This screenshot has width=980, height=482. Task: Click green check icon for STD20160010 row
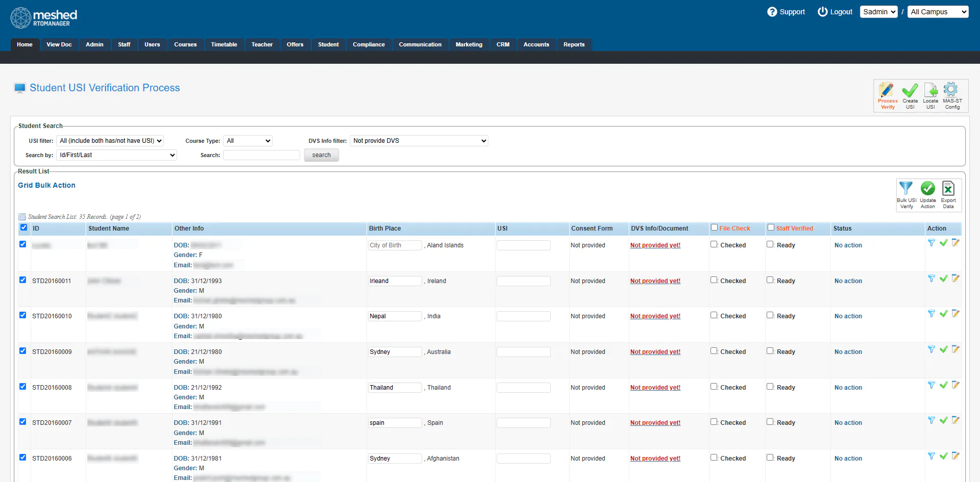943,314
